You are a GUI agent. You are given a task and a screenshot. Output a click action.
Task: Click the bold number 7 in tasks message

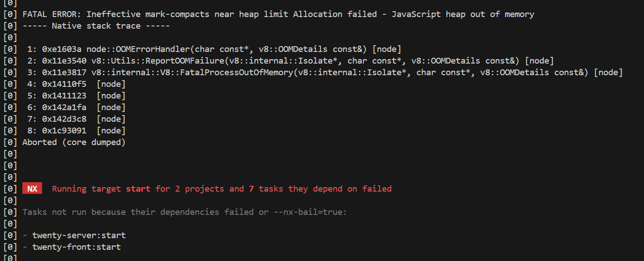[x=251, y=189]
